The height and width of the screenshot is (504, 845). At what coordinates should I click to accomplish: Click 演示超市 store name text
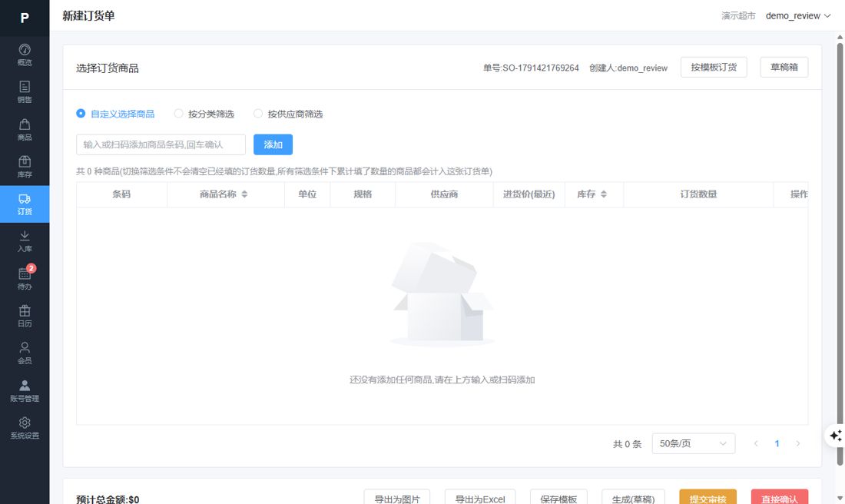tap(738, 15)
